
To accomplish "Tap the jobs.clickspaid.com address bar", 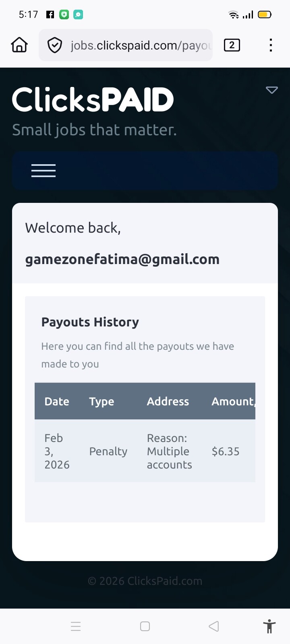I will (141, 45).
